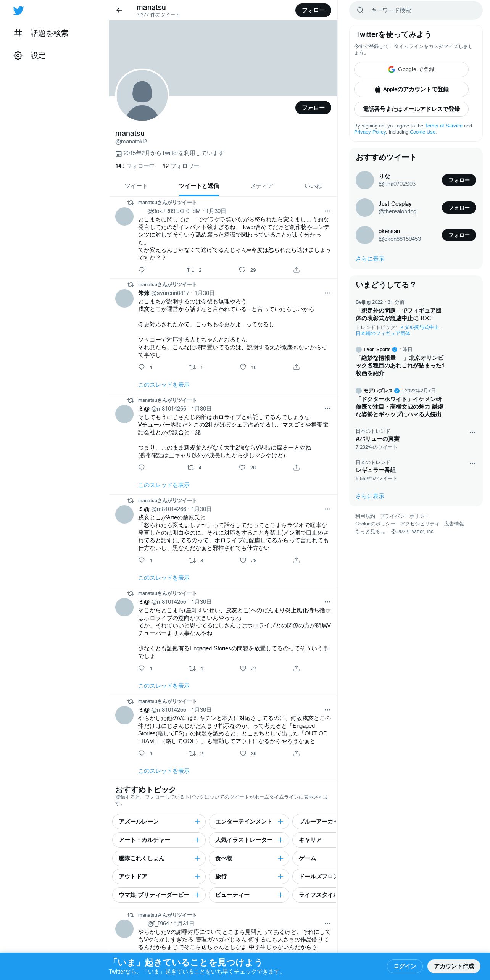Share the tweet with 27 likes
Screen dimensions: 490x980
(x=297, y=668)
